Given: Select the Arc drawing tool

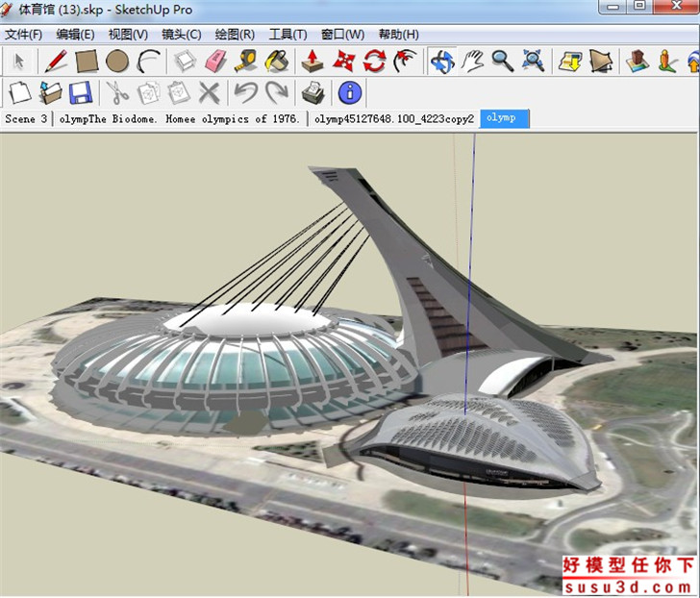Looking at the screenshot, I should click(x=149, y=62).
